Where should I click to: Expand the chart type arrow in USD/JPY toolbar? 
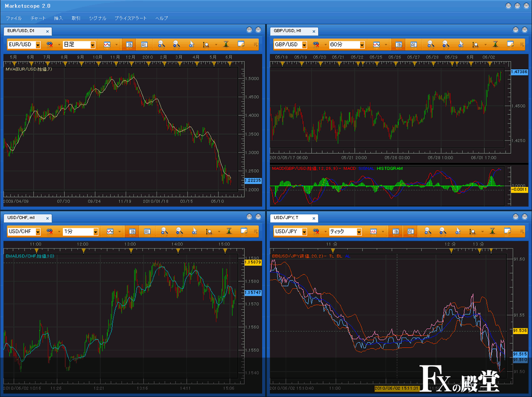point(383,232)
